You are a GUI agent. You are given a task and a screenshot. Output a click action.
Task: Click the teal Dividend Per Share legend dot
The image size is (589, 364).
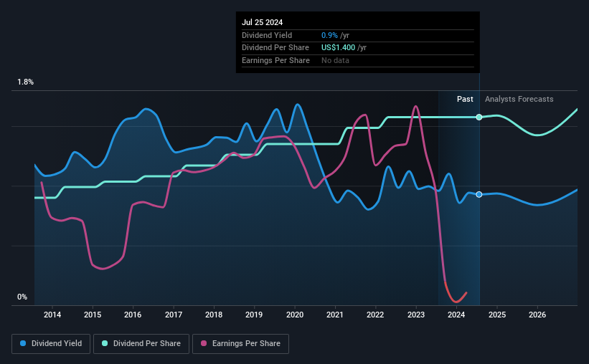coord(105,343)
